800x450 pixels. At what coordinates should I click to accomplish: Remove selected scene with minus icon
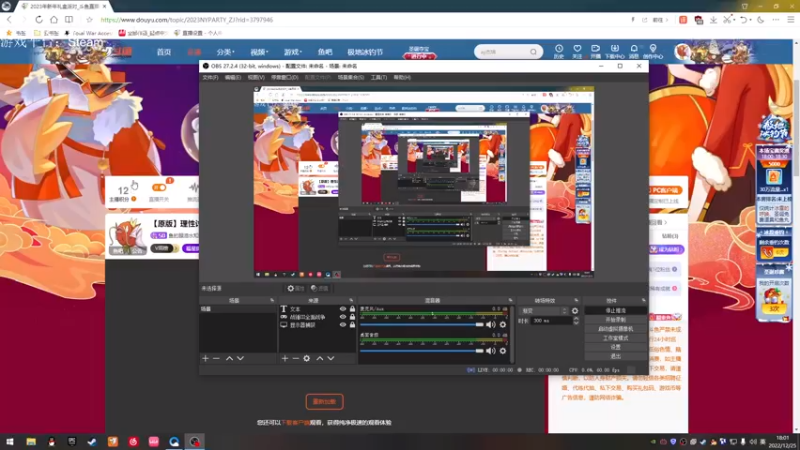click(216, 359)
